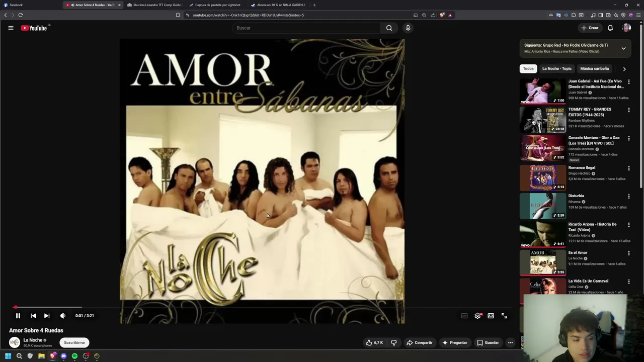Viewport: 644px width, 362px height.
Task: Click the Preguntar button
Action: (x=455, y=342)
